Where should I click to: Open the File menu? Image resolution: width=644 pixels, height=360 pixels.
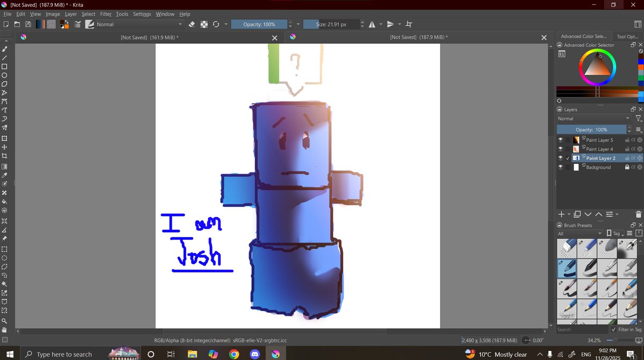8,14
